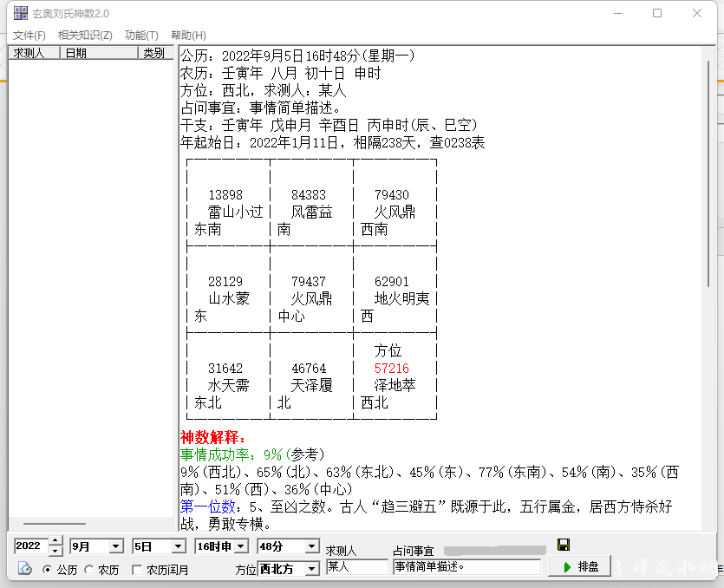Open the minute dropdown showing 48分
Image resolution: width=724 pixels, height=588 pixels.
(x=312, y=546)
